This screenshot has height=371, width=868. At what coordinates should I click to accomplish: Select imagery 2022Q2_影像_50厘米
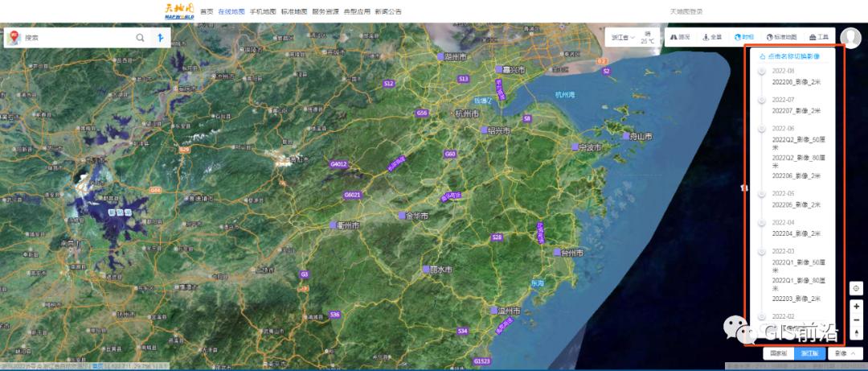pos(798,143)
